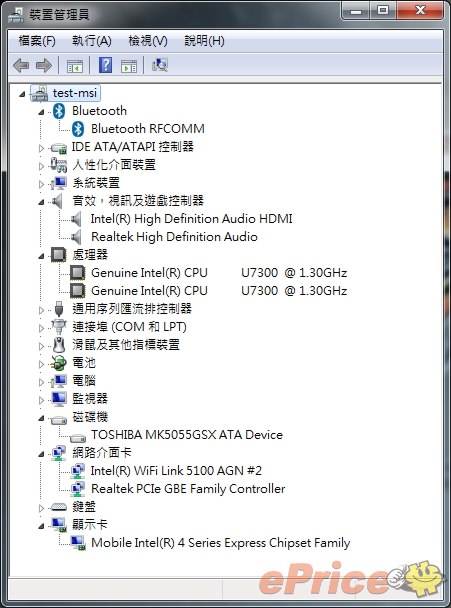Click the blue Help question mark icon

105,65
